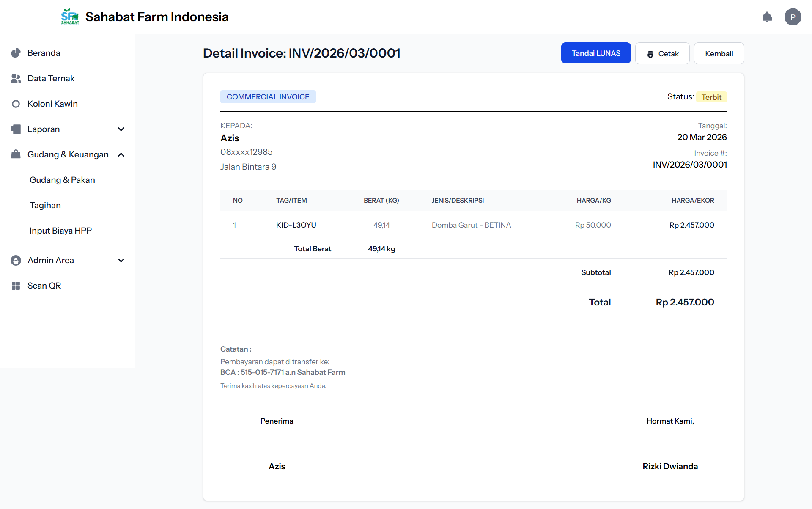The width and height of the screenshot is (812, 509).
Task: Click the Koloni Kawin circle icon
Action: click(16, 104)
